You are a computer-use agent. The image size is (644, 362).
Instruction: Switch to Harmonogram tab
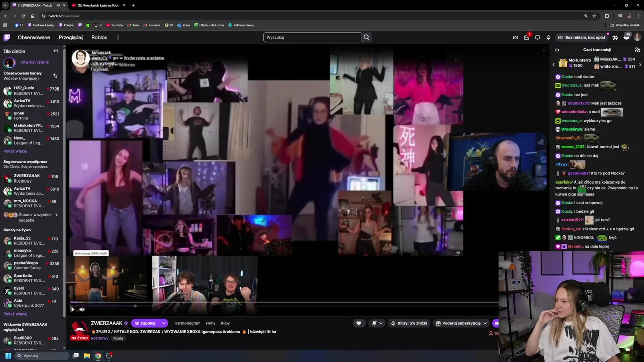187,323
